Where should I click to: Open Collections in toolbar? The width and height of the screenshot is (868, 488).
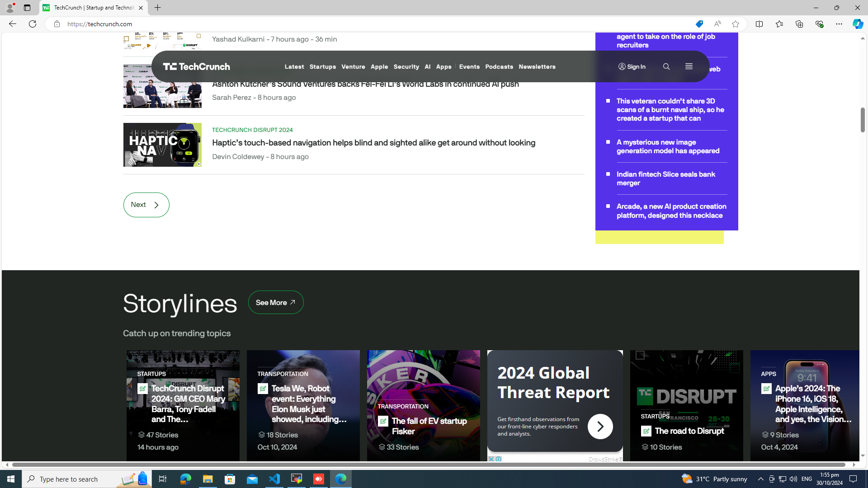click(x=799, y=24)
